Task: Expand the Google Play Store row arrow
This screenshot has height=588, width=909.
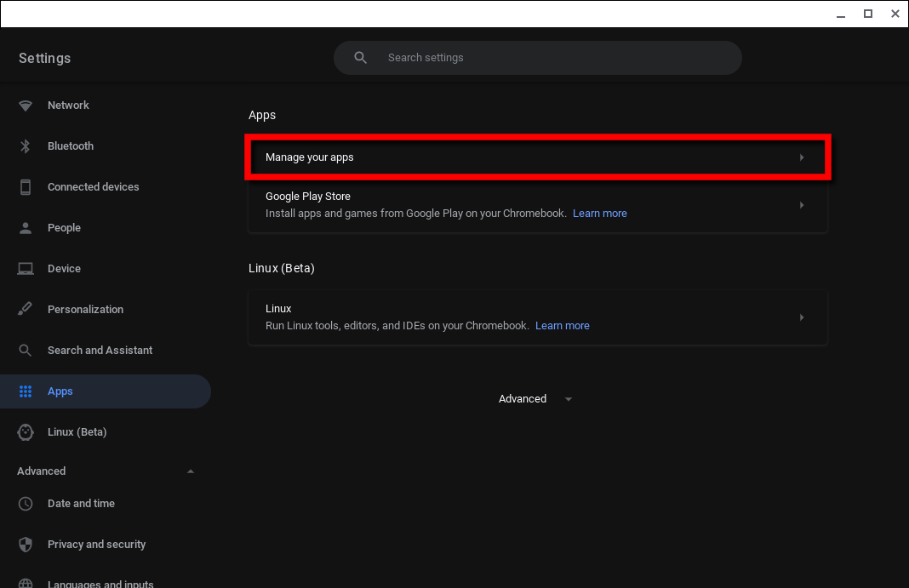Action: pyautogui.click(x=802, y=205)
